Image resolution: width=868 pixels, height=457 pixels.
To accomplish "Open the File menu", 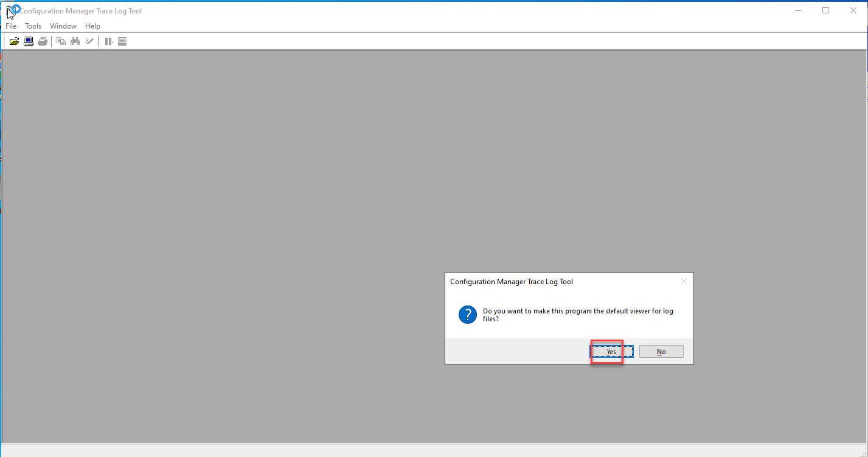I will click(11, 26).
